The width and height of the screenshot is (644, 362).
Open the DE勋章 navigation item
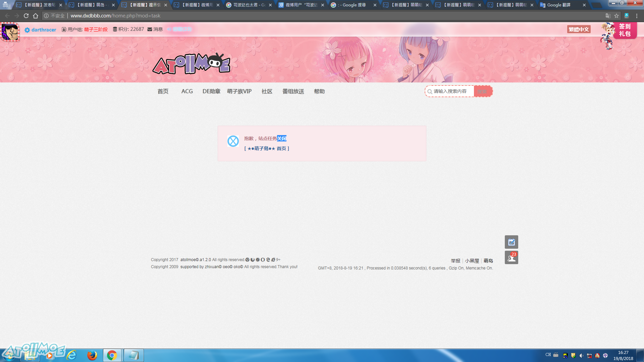211,91
